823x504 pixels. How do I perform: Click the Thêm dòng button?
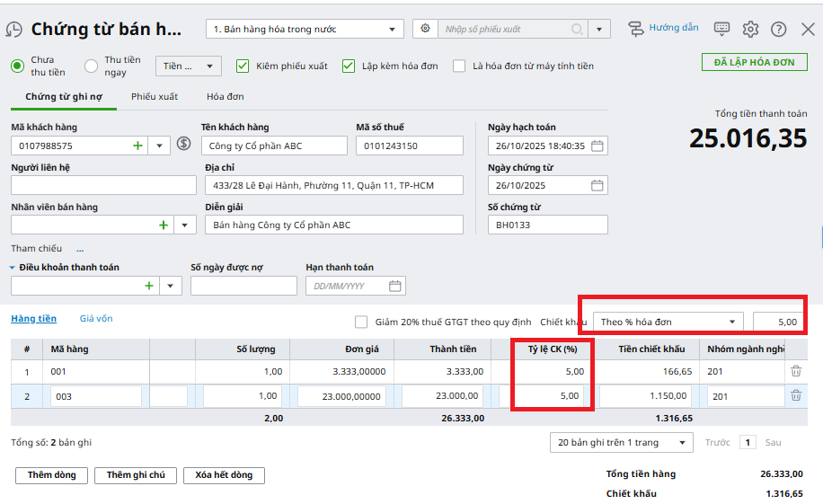point(51,475)
